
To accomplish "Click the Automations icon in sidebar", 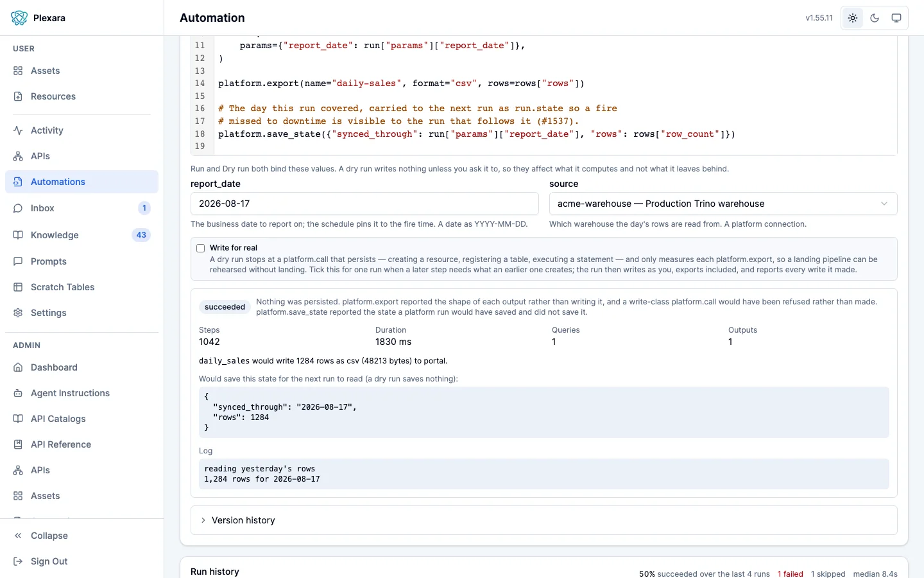I will 18,182.
